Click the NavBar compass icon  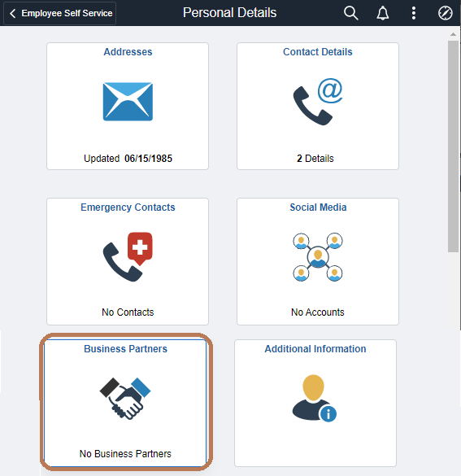pyautogui.click(x=446, y=13)
